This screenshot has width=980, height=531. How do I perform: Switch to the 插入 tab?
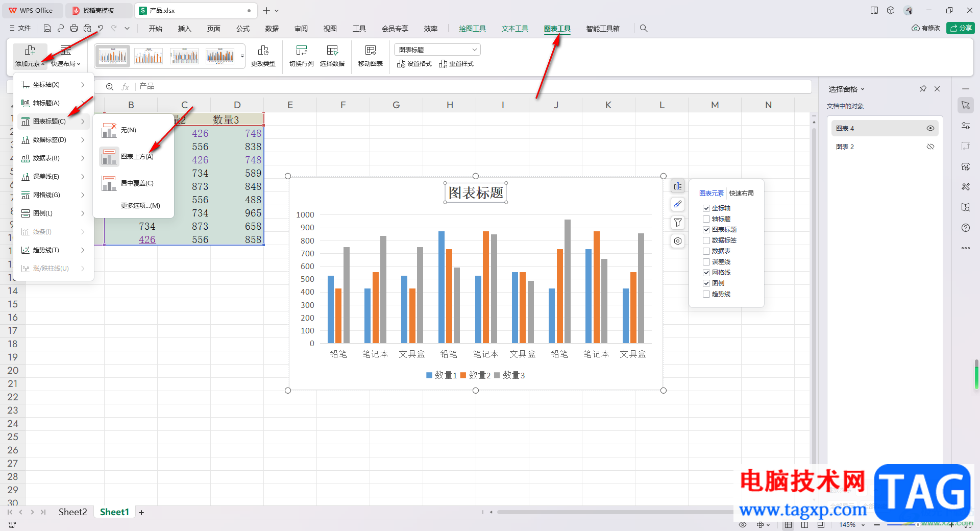(185, 29)
